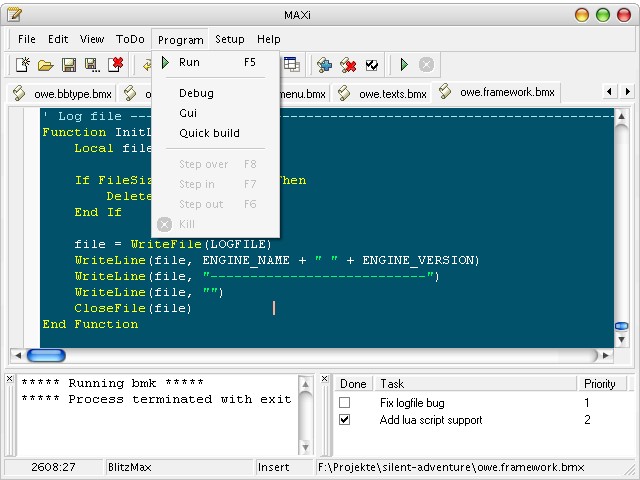Select the 'Fix logfile bug' task text
Viewport: 640px width, 480px height.
(412, 403)
